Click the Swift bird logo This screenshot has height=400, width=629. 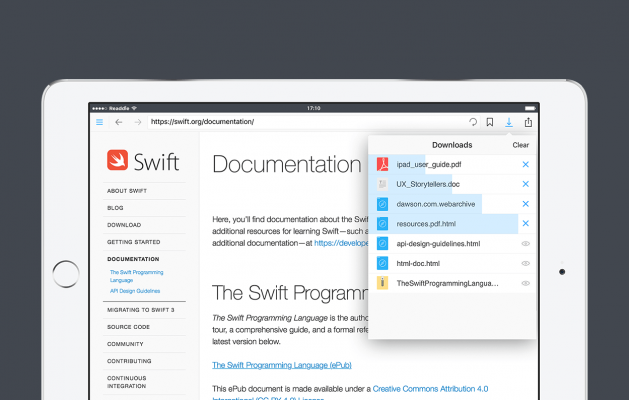tap(118, 160)
